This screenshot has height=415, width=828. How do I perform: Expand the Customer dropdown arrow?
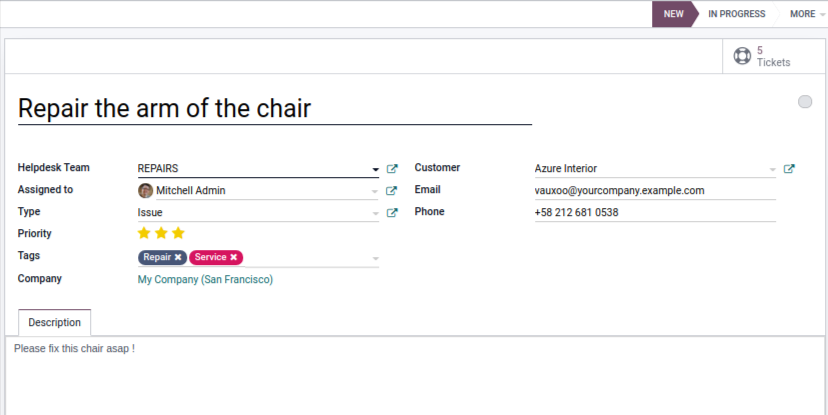772,170
